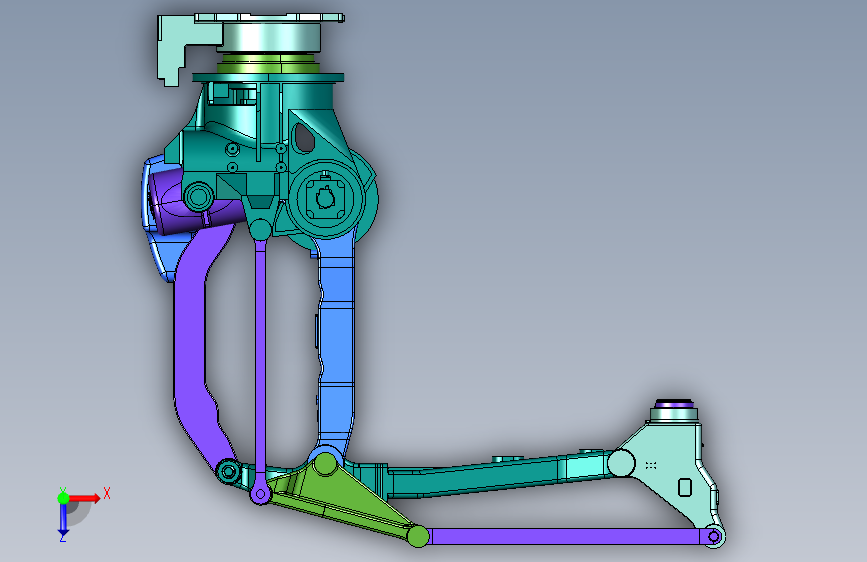Select the purple bushing atop the right bracket
The image size is (867, 562).
click(x=673, y=404)
